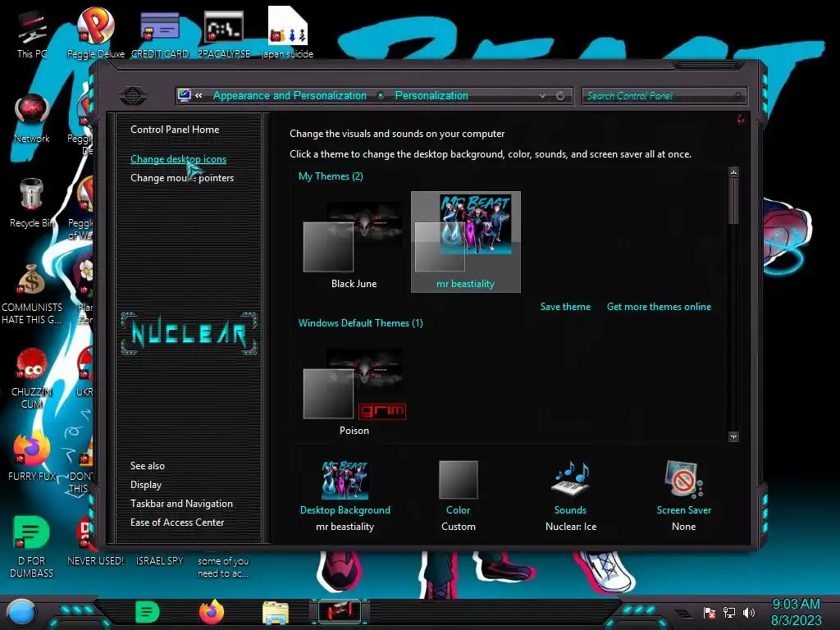The image size is (840, 630).
Task: Click the Windows Default Themes (1) heading
Action: point(361,323)
